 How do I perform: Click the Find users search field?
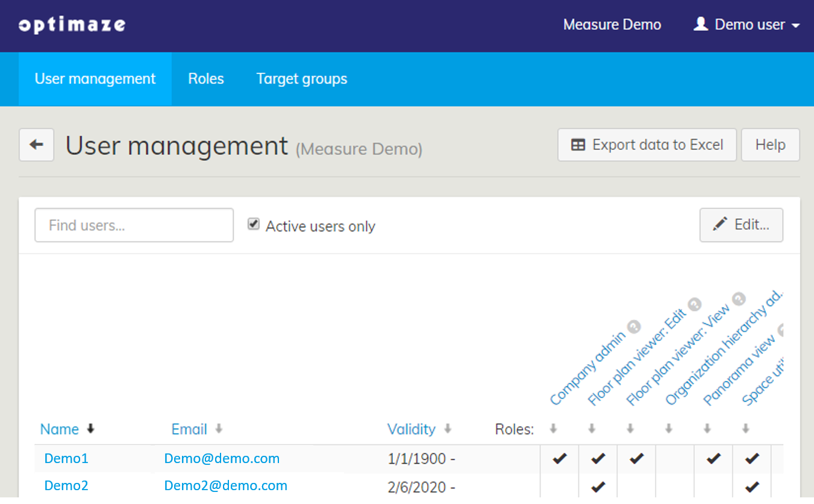(134, 225)
